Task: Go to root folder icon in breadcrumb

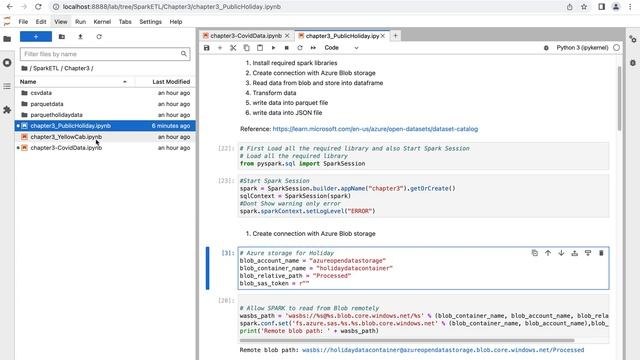Action: pyautogui.click(x=24, y=68)
